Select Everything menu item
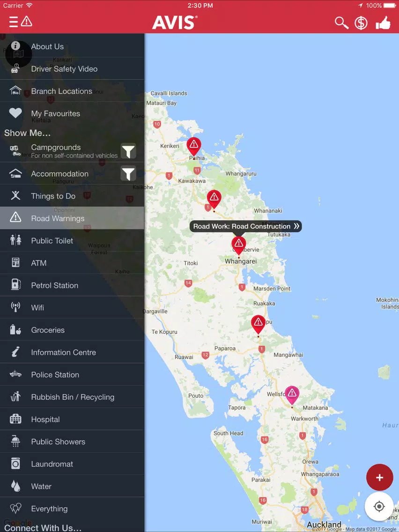Screen dimensions: 399x532 point(72,508)
